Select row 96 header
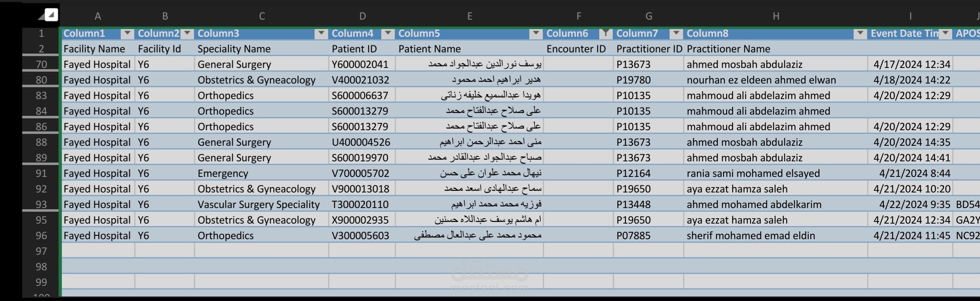This screenshot has height=301, width=980. tap(41, 235)
